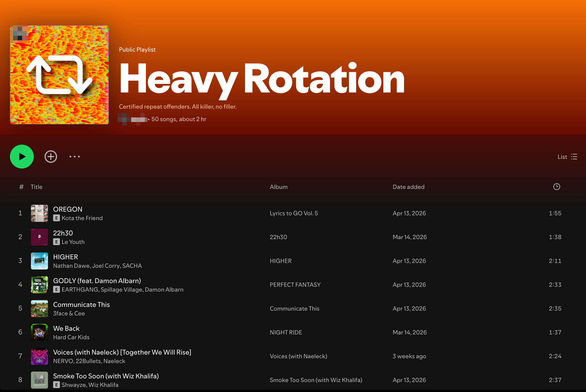The image size is (586, 392).
Task: Click the playlist description text
Action: [178, 107]
